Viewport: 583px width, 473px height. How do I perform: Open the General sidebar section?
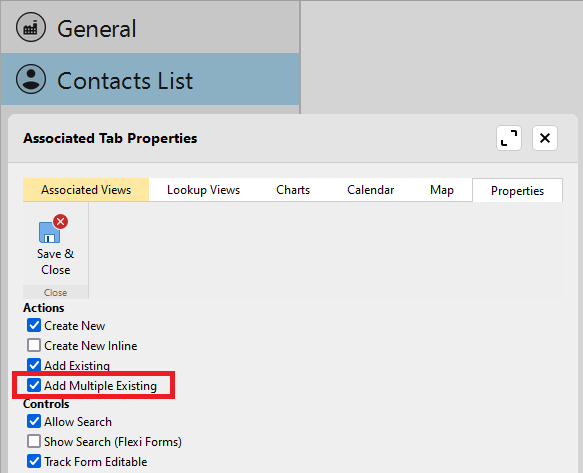(x=150, y=27)
